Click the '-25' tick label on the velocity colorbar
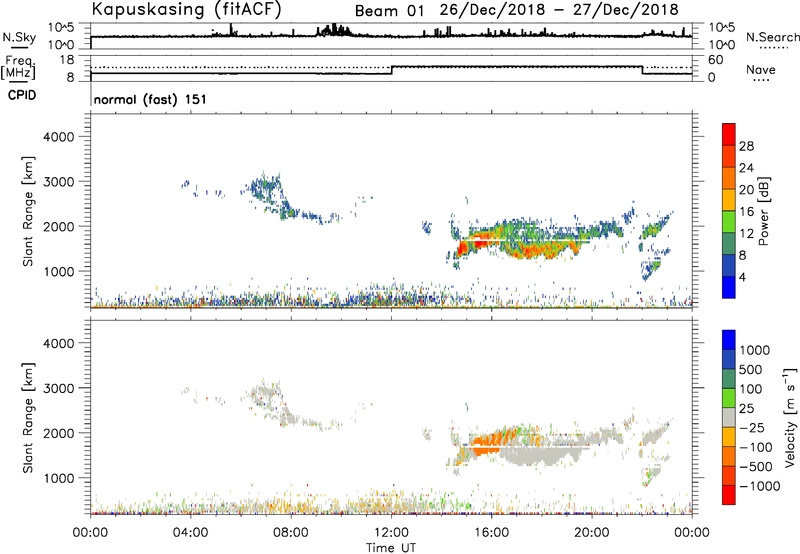The width and height of the screenshot is (800, 554). pos(752,428)
